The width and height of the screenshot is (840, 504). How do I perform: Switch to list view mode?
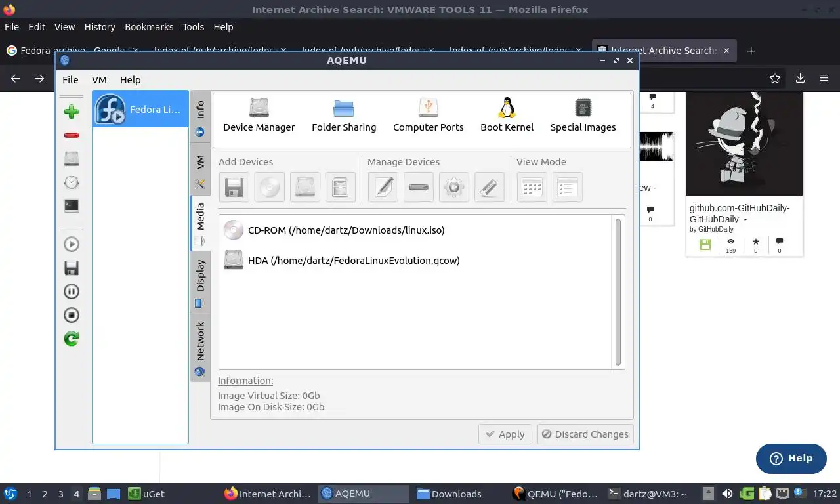point(568,188)
